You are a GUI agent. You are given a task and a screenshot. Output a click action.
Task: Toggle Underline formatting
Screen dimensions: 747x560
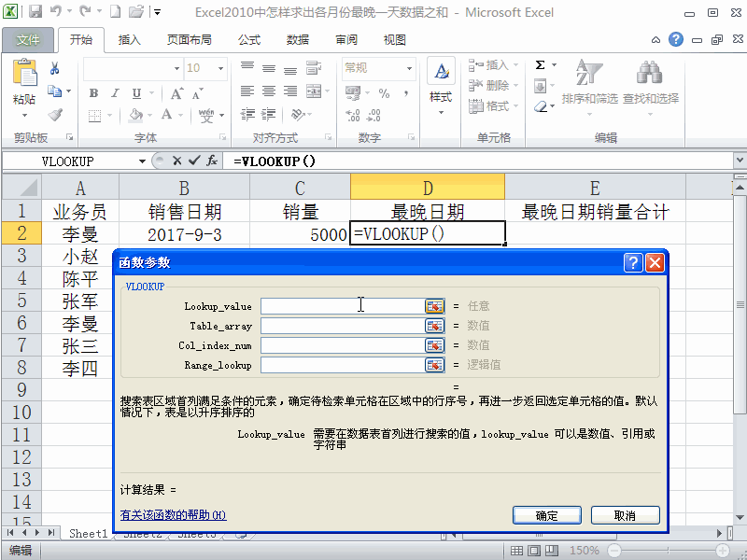[136, 93]
